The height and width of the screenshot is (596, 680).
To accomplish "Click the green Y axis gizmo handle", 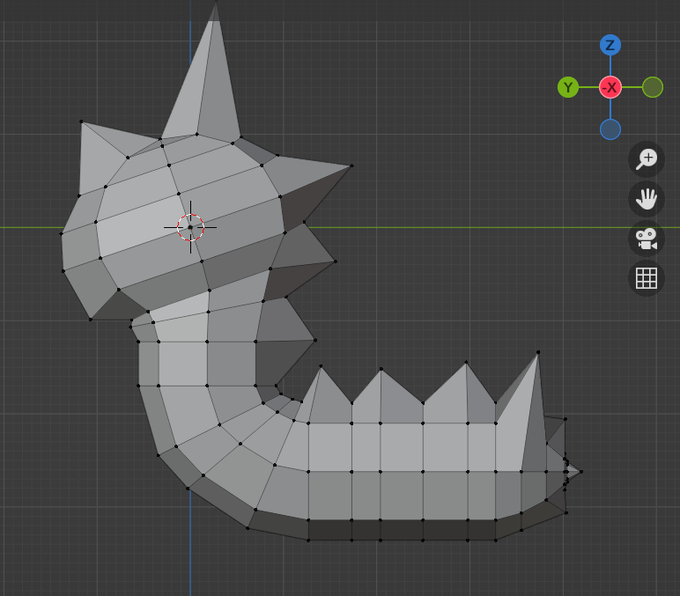I will 568,88.
